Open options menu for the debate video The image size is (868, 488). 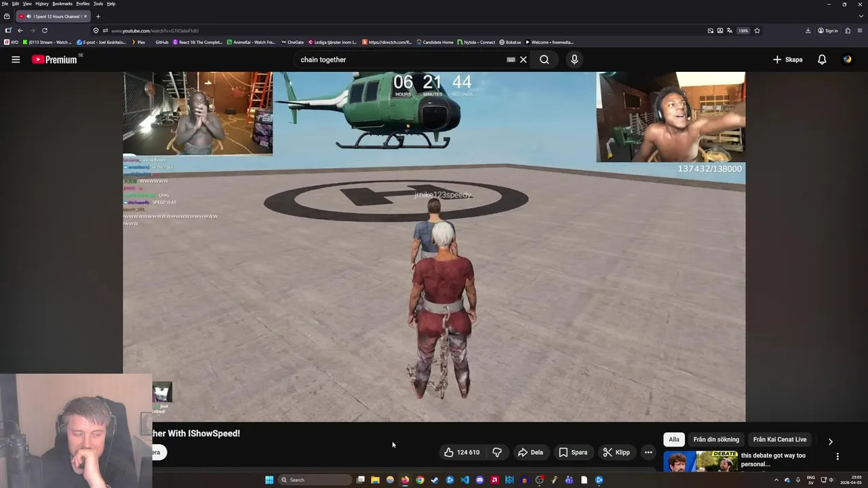click(x=837, y=457)
